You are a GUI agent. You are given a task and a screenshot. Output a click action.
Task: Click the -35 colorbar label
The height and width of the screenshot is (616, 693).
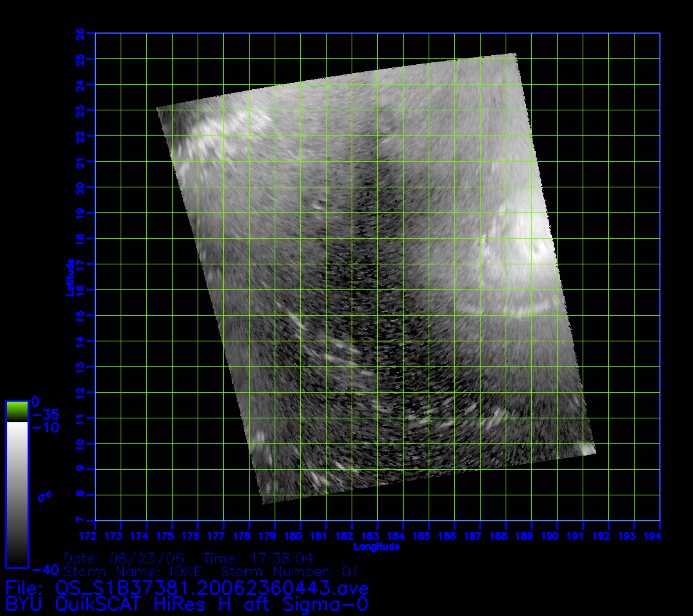(44, 415)
